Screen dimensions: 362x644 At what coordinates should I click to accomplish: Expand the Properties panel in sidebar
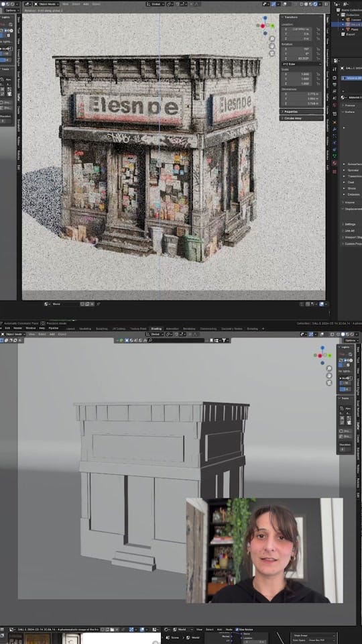(302, 112)
